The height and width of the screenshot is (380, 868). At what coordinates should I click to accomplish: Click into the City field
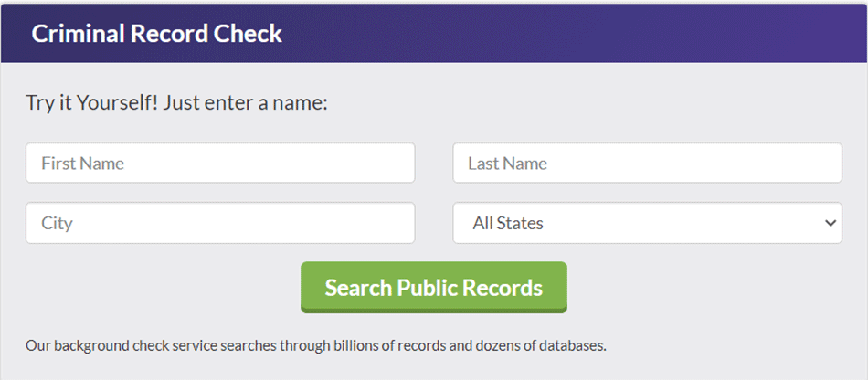click(219, 223)
